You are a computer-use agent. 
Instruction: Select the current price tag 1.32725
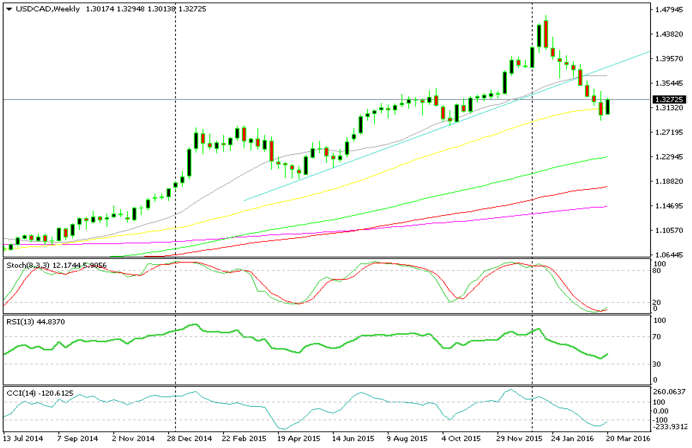click(669, 100)
